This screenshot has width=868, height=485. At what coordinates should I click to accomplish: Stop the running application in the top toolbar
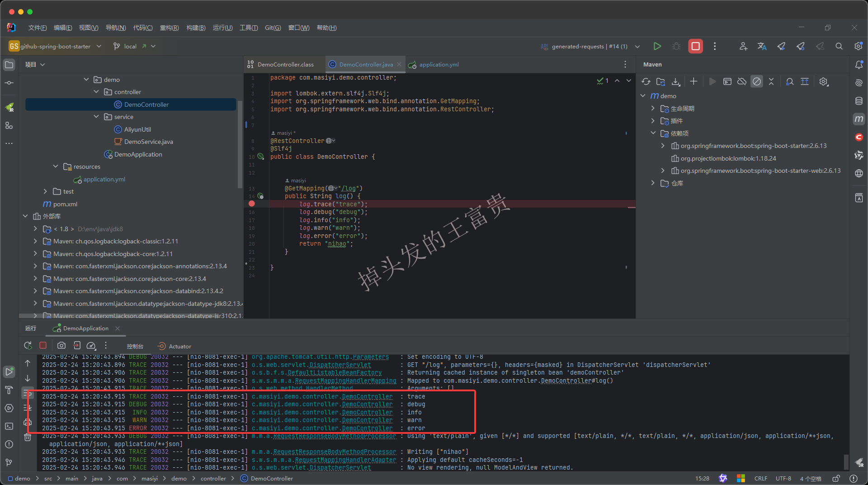click(x=695, y=46)
